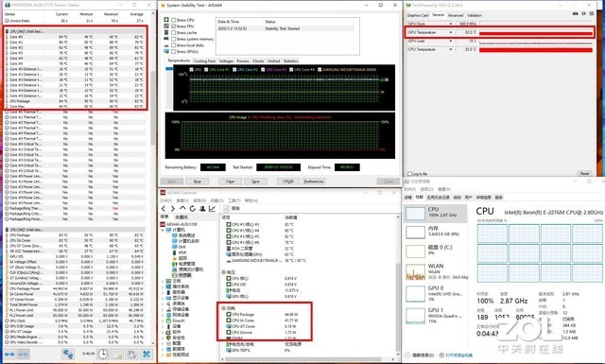The image size is (605, 364).
Task: Refresh the AIDA64 Extreme view
Action: pyautogui.click(x=192, y=208)
